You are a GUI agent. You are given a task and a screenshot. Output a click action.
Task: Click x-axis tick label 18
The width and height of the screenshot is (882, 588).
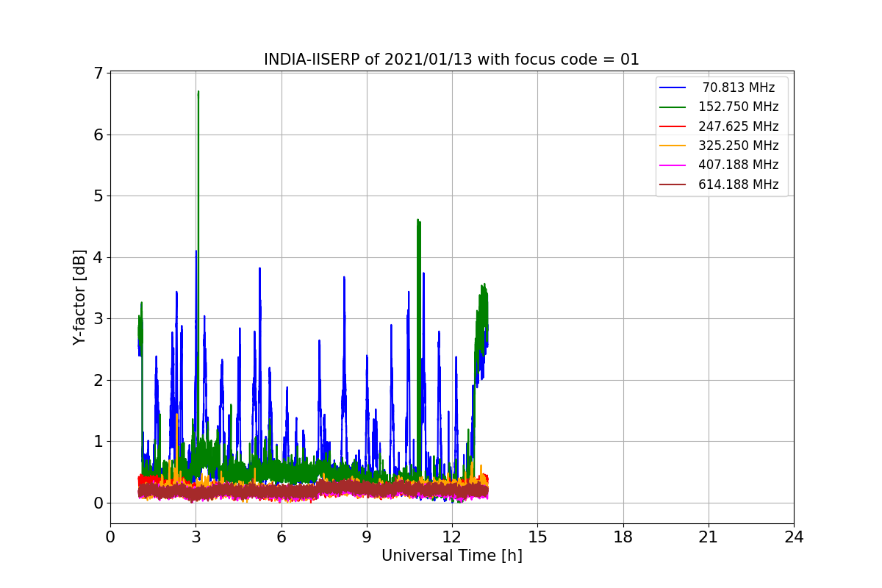pos(623,537)
